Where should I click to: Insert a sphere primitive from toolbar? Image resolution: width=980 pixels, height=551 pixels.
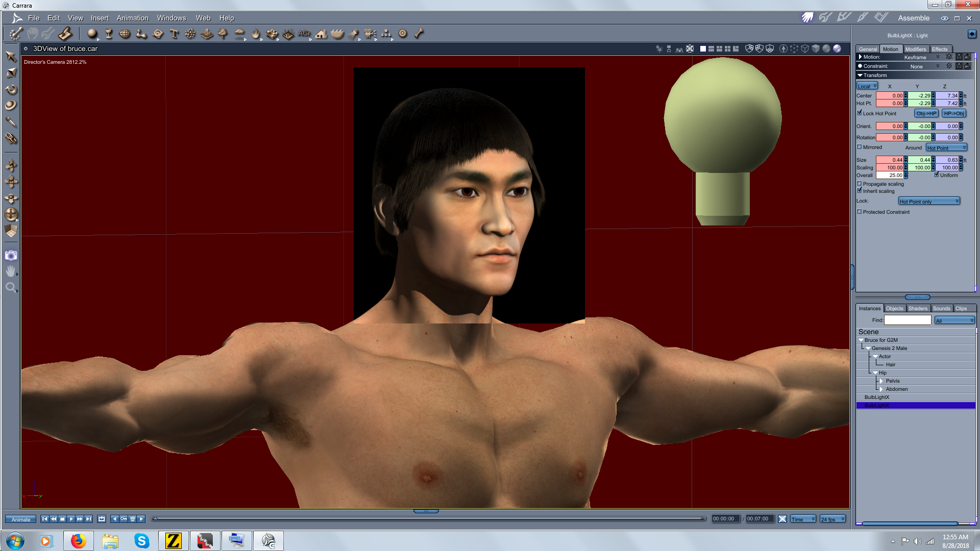point(92,34)
